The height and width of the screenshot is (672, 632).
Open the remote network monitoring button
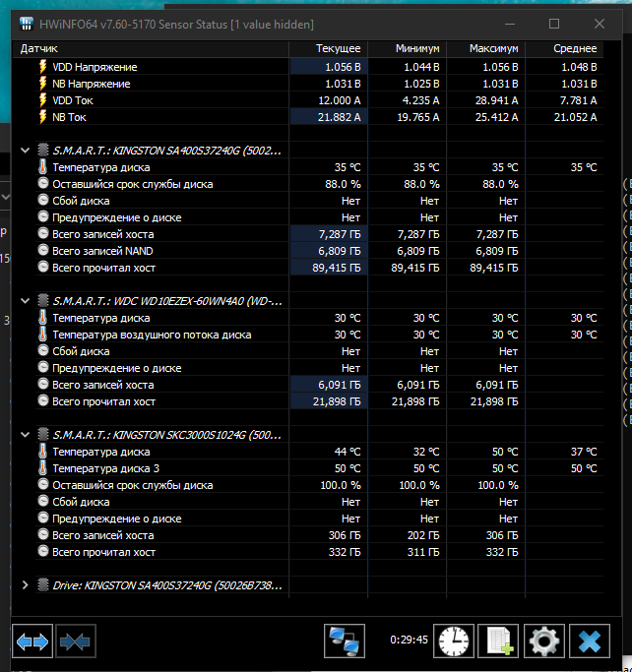click(345, 641)
